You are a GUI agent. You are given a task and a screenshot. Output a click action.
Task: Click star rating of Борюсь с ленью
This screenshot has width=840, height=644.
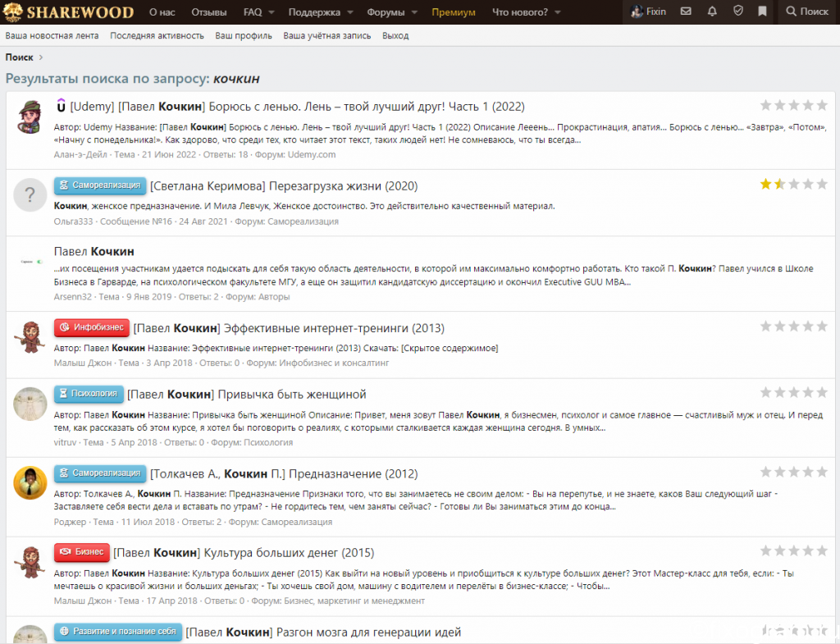[794, 105]
